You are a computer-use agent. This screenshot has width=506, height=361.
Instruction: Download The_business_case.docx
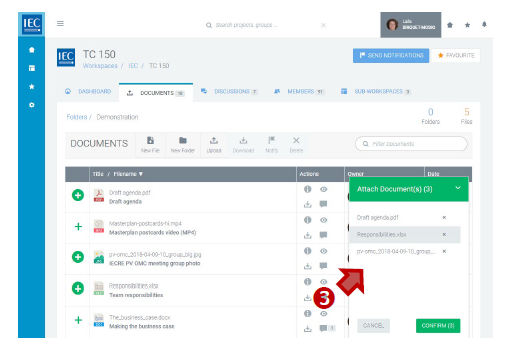[308, 329]
